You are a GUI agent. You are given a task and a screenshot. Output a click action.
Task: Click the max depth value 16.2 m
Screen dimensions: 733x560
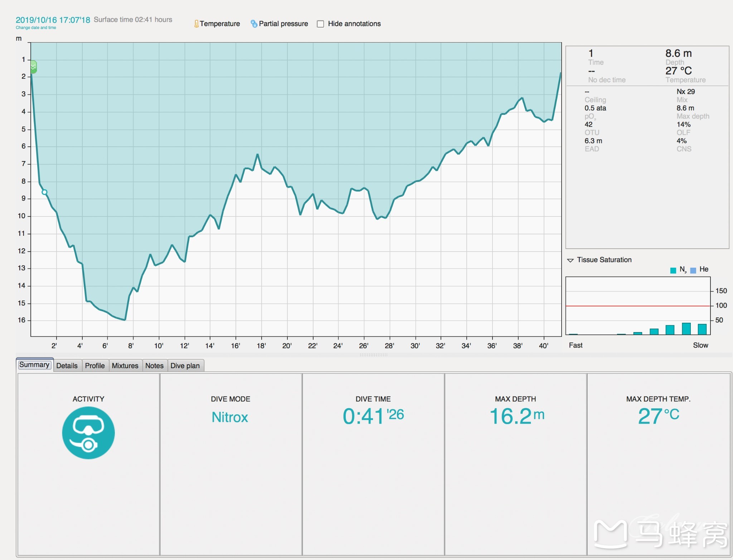pos(517,416)
